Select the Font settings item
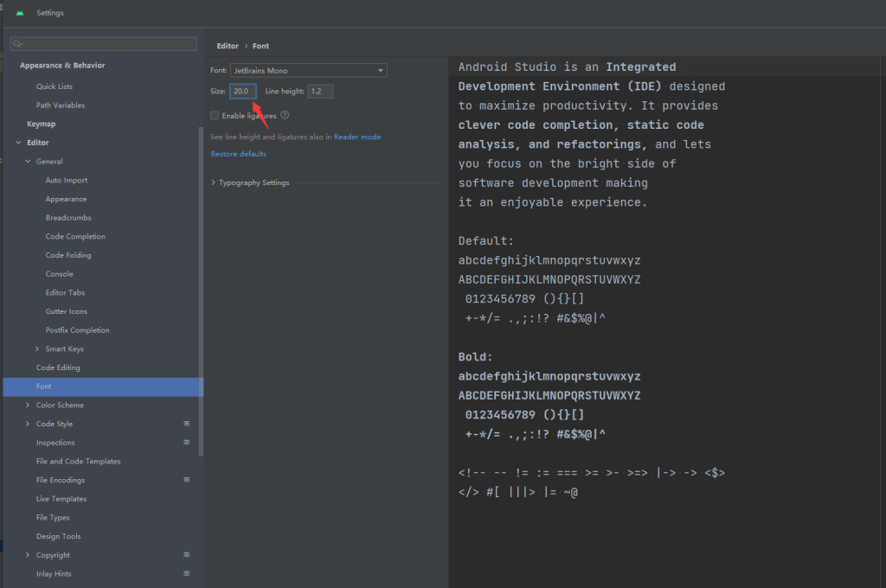The image size is (886, 588). [x=103, y=387]
